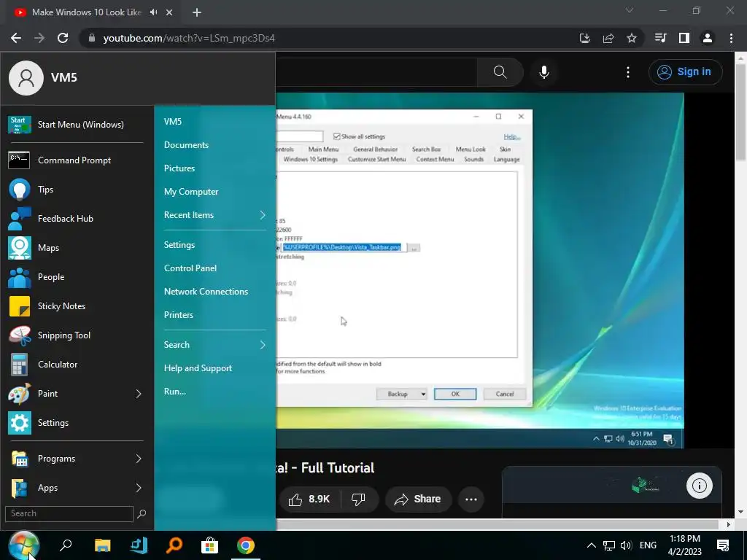
Task: Click the start orb button on taskbar
Action: click(x=23, y=545)
